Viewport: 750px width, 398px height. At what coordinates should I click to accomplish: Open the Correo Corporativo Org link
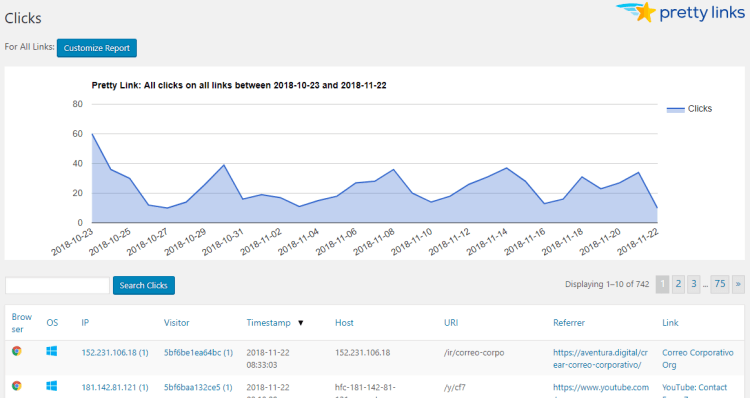point(697,359)
